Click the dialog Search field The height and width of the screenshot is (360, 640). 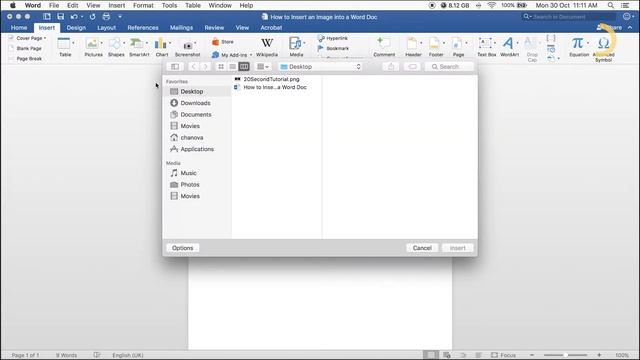449,67
